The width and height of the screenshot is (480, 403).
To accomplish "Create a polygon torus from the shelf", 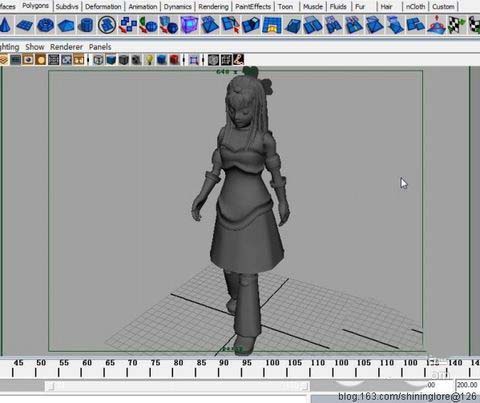I will (45, 25).
